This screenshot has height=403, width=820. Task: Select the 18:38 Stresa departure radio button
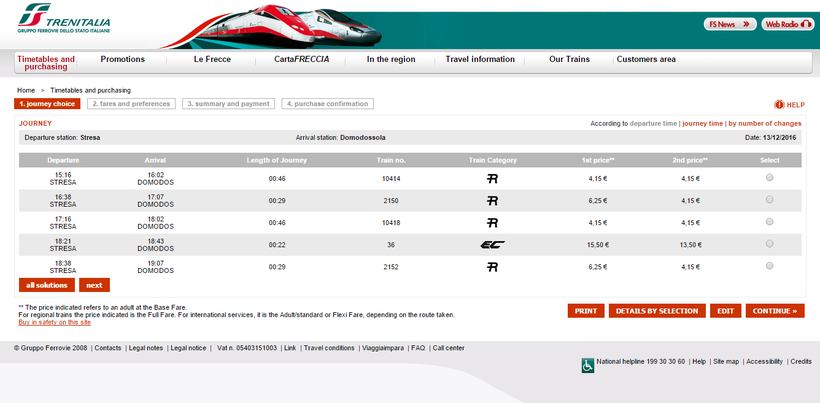click(x=769, y=266)
